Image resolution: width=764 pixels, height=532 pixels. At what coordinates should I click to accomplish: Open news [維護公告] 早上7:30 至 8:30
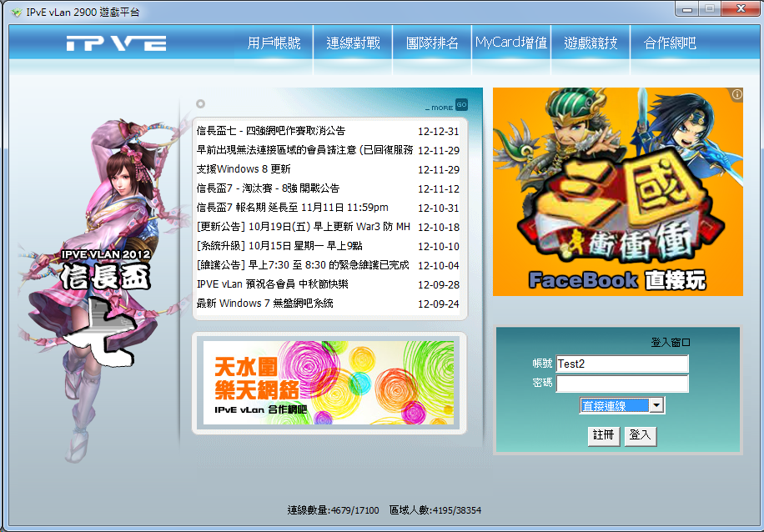[303, 265]
